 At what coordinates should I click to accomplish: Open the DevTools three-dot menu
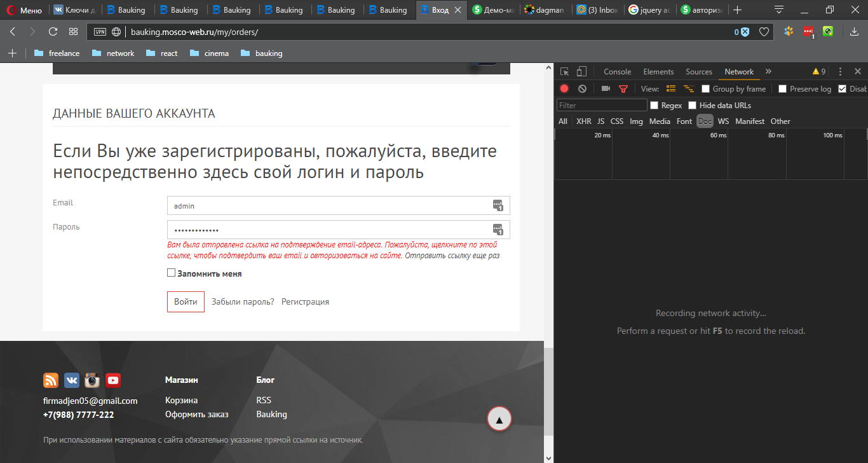tap(841, 72)
